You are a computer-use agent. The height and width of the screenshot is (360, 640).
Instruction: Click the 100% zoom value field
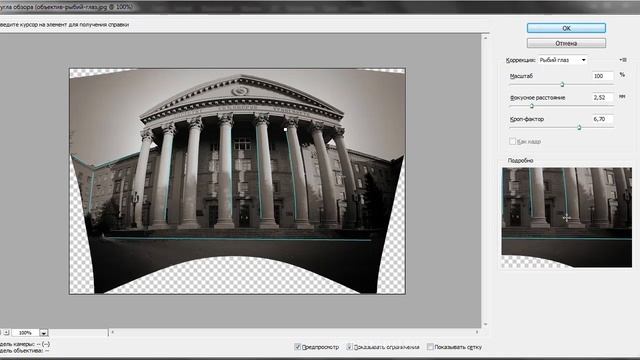pyautogui.click(x=25, y=333)
